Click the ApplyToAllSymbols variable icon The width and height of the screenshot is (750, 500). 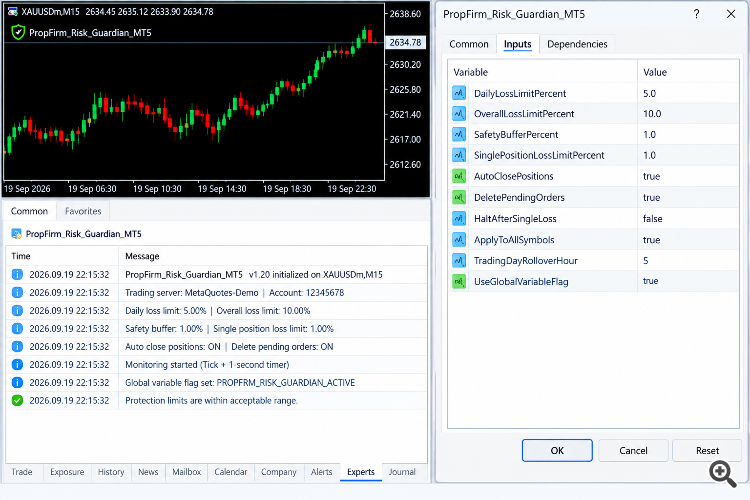[459, 240]
